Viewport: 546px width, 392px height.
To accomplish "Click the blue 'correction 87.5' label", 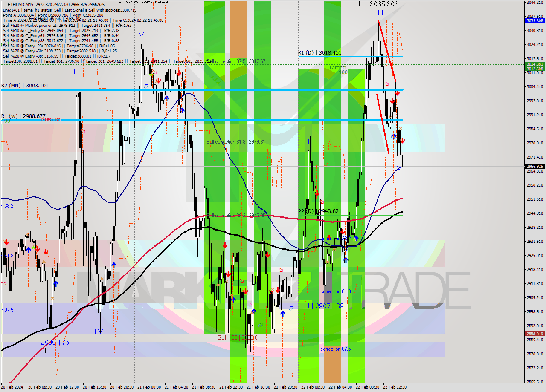I will click(x=336, y=349).
